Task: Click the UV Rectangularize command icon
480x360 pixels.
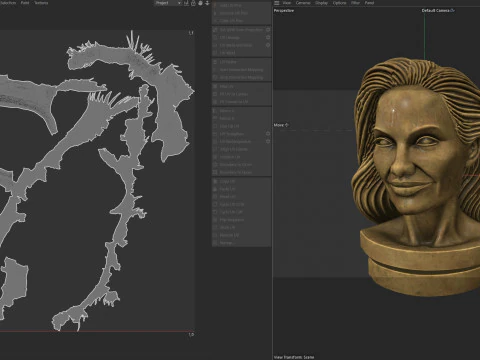Action: [215, 141]
